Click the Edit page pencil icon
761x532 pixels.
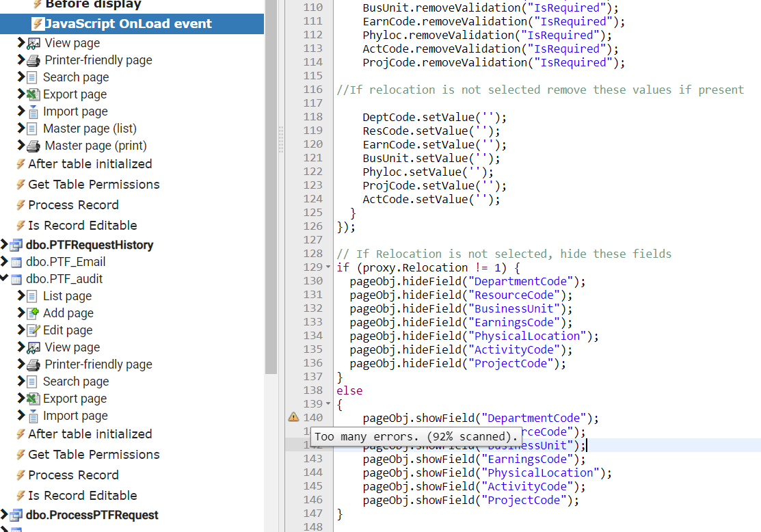(32, 330)
